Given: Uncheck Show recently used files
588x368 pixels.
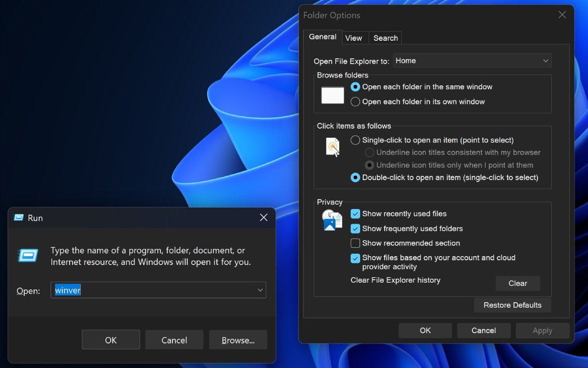Looking at the screenshot, I should (355, 213).
